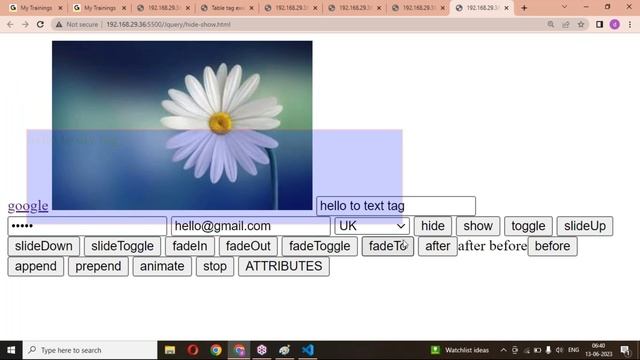Click the fadeIn button
This screenshot has width=640, height=360.
190,246
